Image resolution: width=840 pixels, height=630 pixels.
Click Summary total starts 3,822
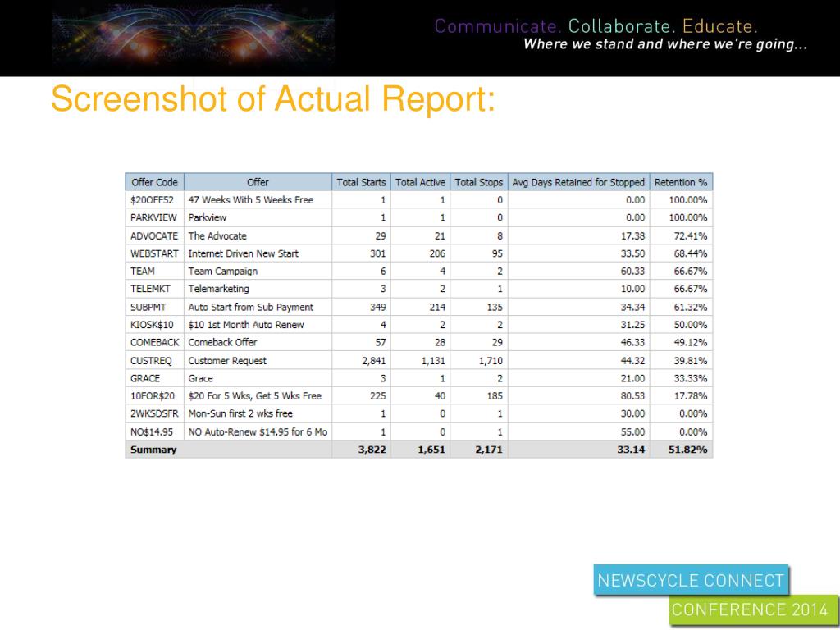pyautogui.click(x=372, y=450)
